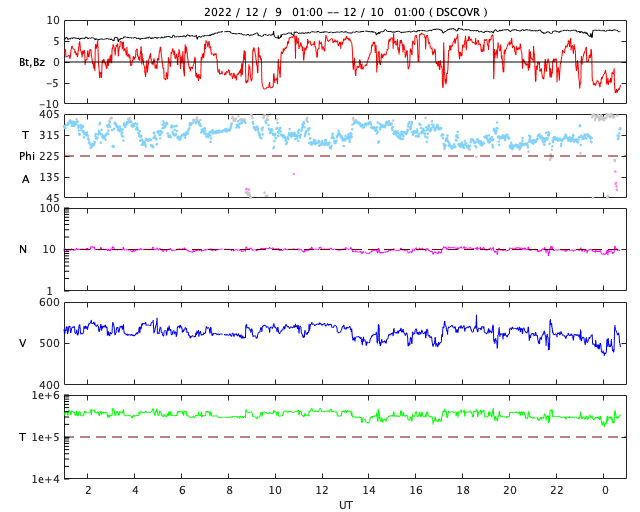
Task: Click the chart title date range text
Action: coord(314,12)
